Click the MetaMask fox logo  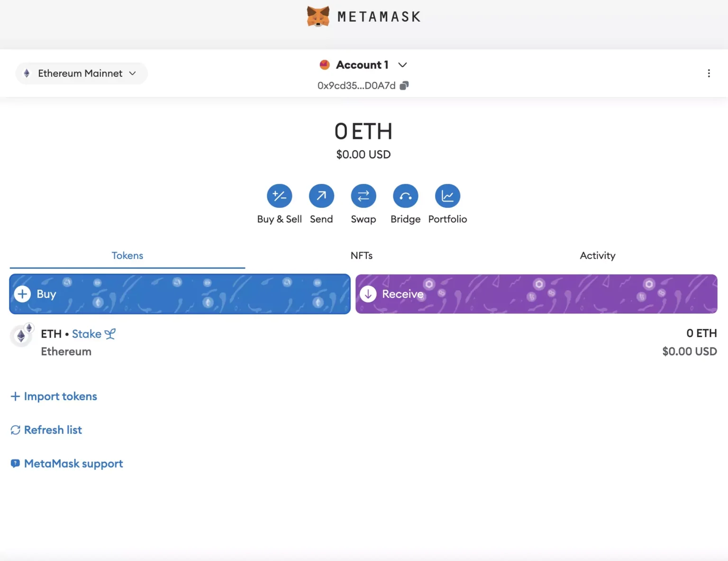coord(318,17)
